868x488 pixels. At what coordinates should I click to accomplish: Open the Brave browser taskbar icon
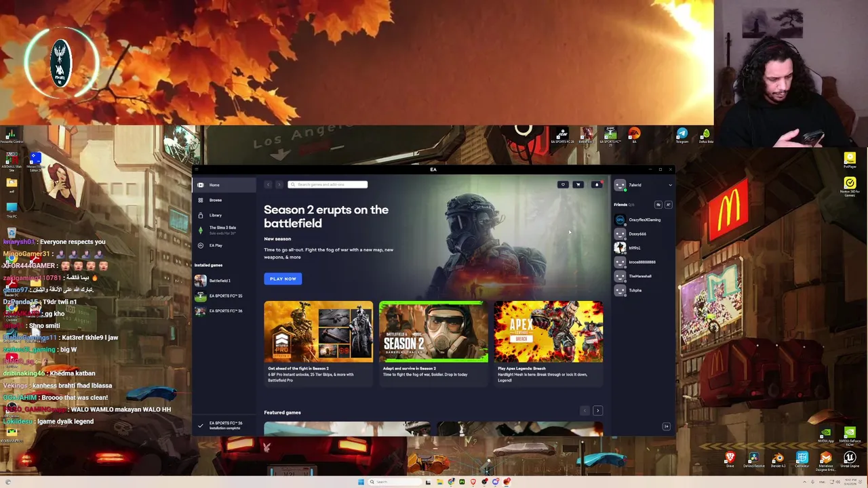pyautogui.click(x=473, y=482)
